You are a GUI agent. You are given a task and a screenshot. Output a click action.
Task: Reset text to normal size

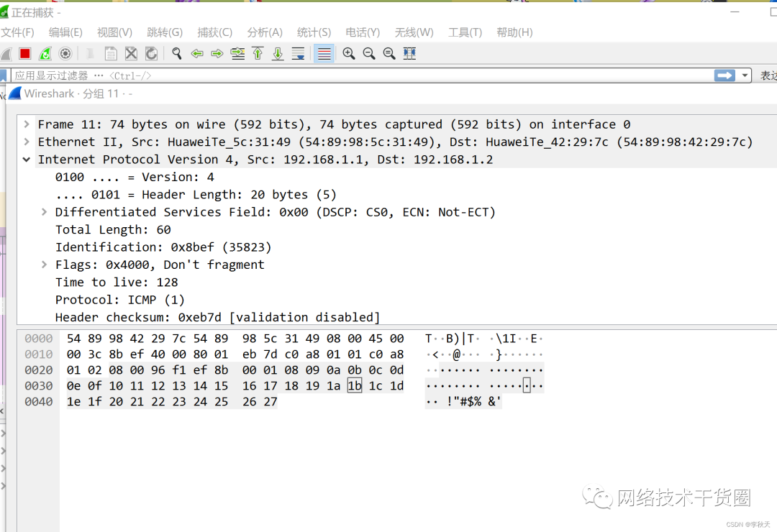tap(389, 53)
